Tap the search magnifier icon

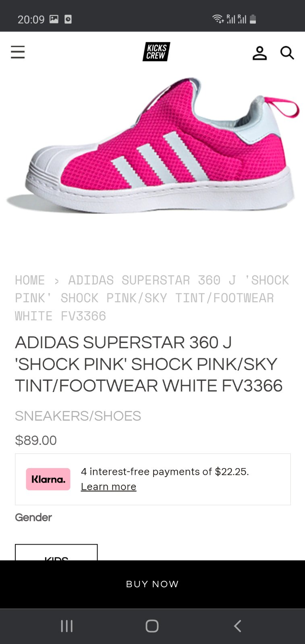287,53
